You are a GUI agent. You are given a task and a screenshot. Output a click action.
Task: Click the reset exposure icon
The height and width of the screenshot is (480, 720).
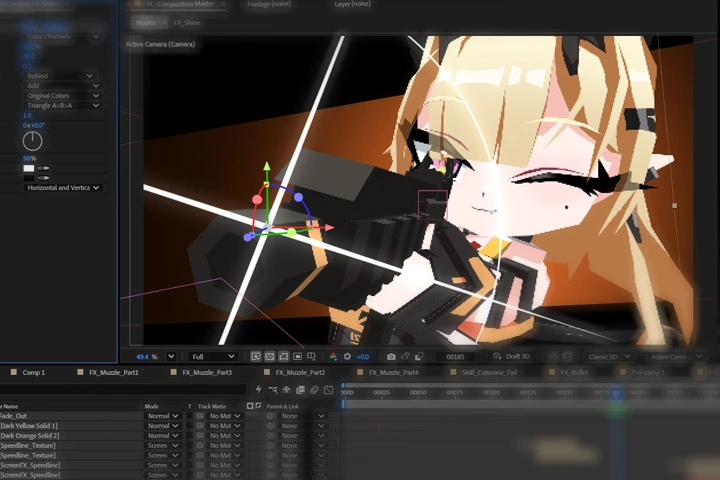(x=348, y=356)
